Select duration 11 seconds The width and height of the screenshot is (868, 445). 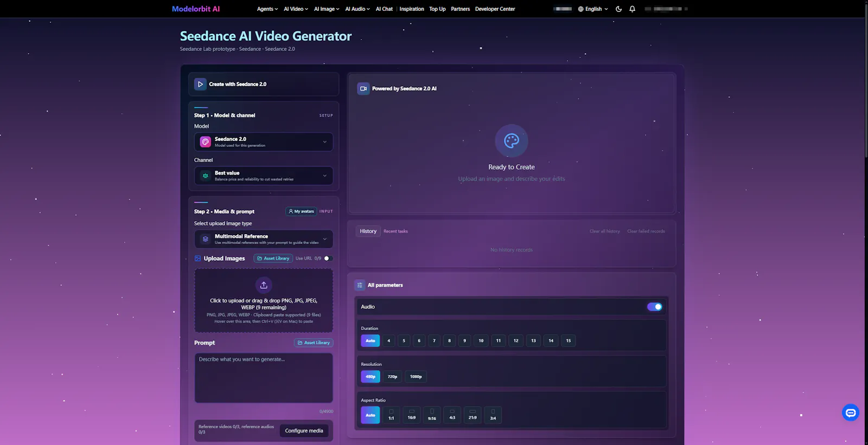pos(499,341)
